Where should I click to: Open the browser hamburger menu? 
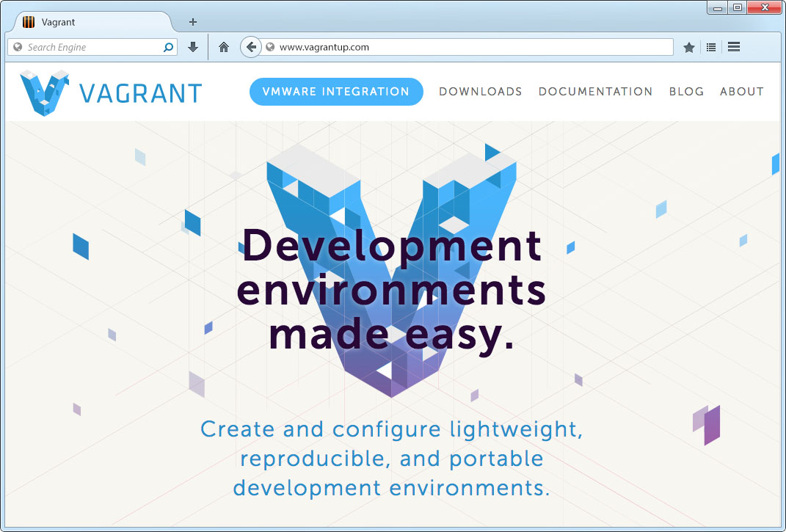[x=733, y=46]
